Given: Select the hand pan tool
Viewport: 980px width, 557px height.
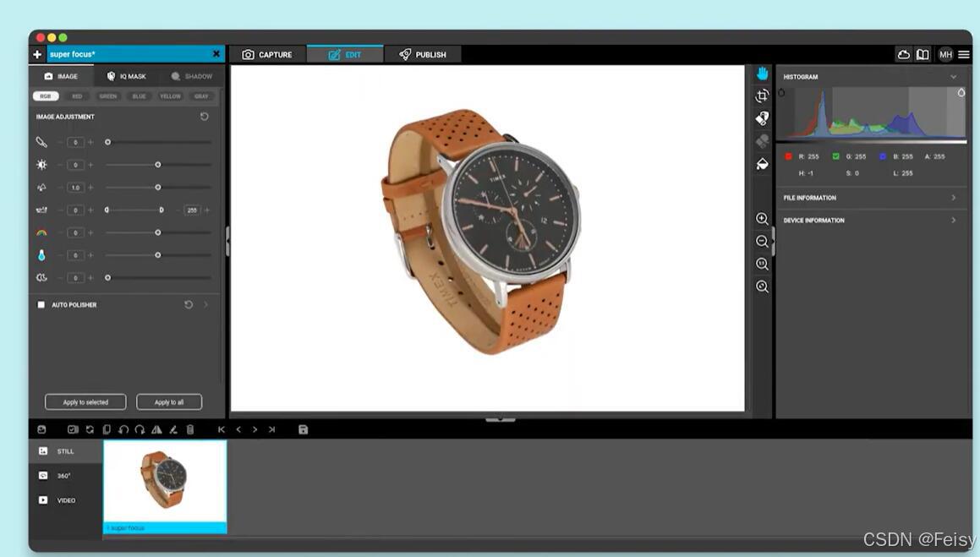Looking at the screenshot, I should point(762,74).
